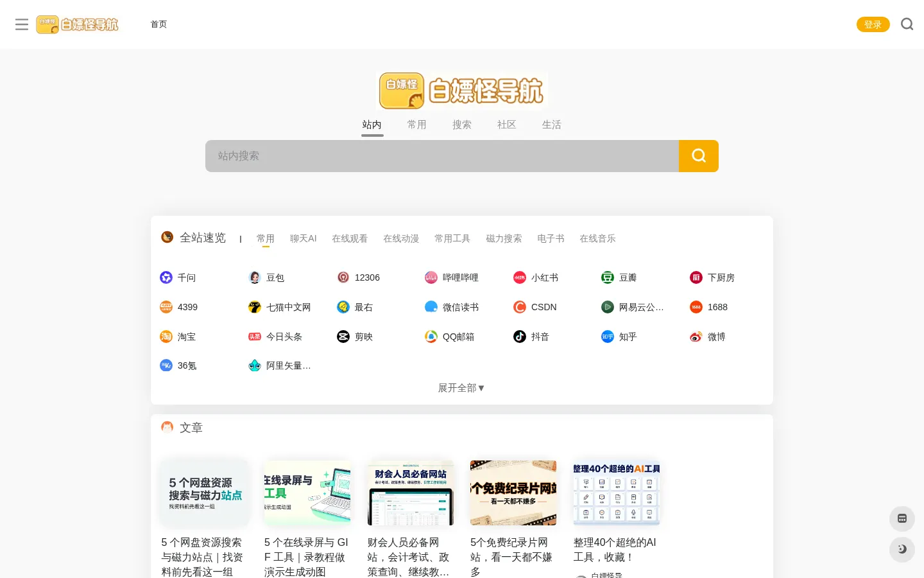Screen dimensions: 924x578
Task: Open the 1688 site icon
Action: point(696,307)
